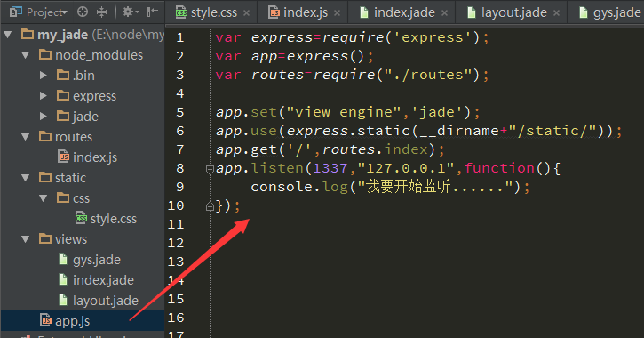Place cursor on 'express' string in line 1

coord(432,38)
